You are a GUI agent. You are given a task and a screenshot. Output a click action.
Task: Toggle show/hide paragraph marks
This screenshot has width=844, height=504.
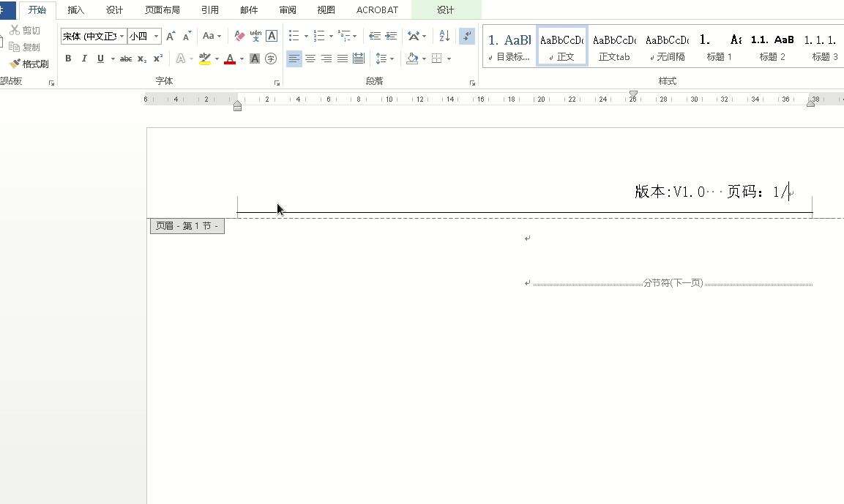click(467, 36)
